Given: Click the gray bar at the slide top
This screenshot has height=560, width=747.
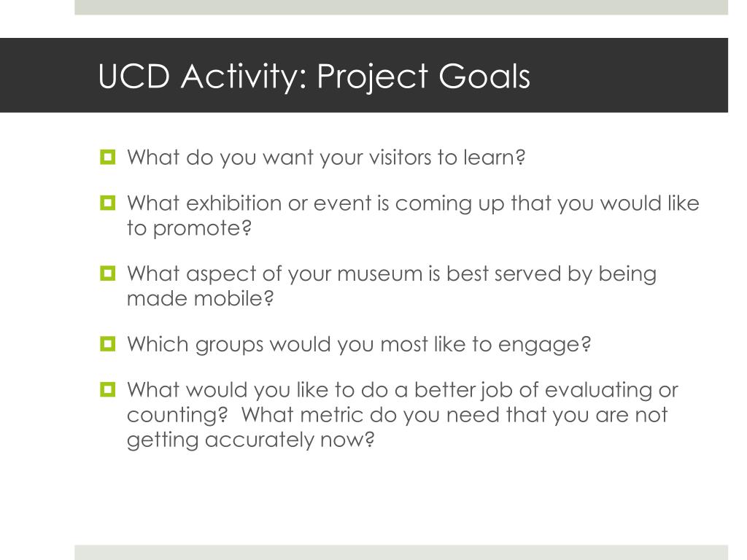Looking at the screenshot, I should 401,7.
